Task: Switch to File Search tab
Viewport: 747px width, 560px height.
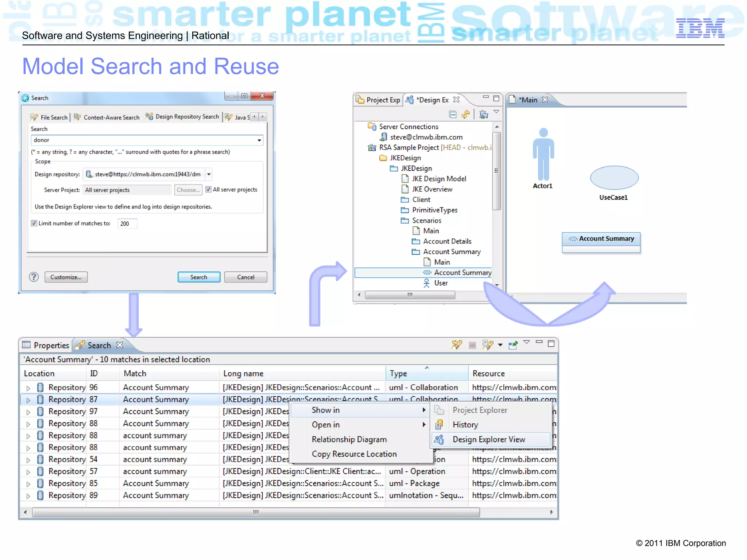Action: pyautogui.click(x=49, y=117)
